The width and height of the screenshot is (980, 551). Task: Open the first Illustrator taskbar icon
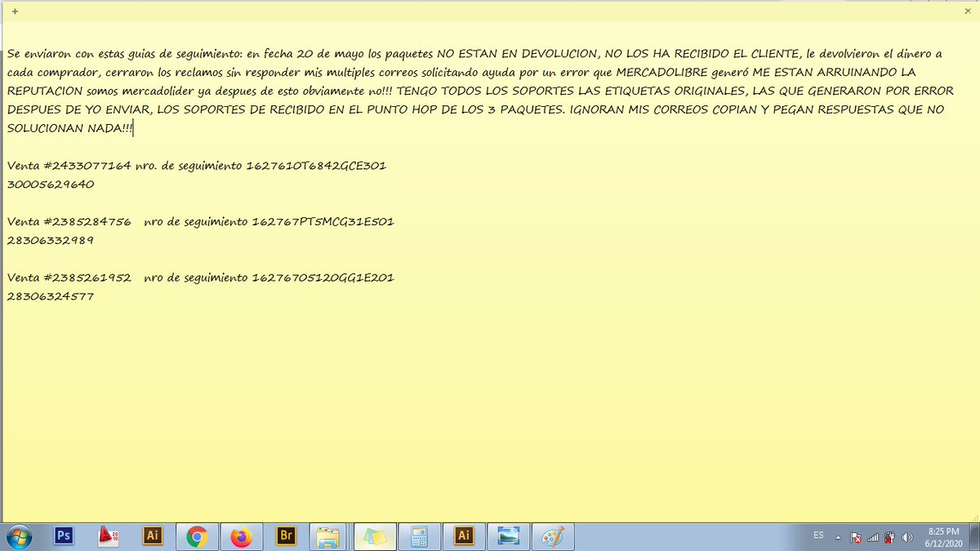(152, 536)
